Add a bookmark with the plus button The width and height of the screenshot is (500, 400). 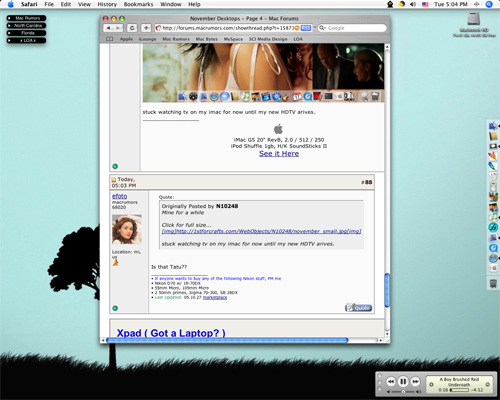146,28
